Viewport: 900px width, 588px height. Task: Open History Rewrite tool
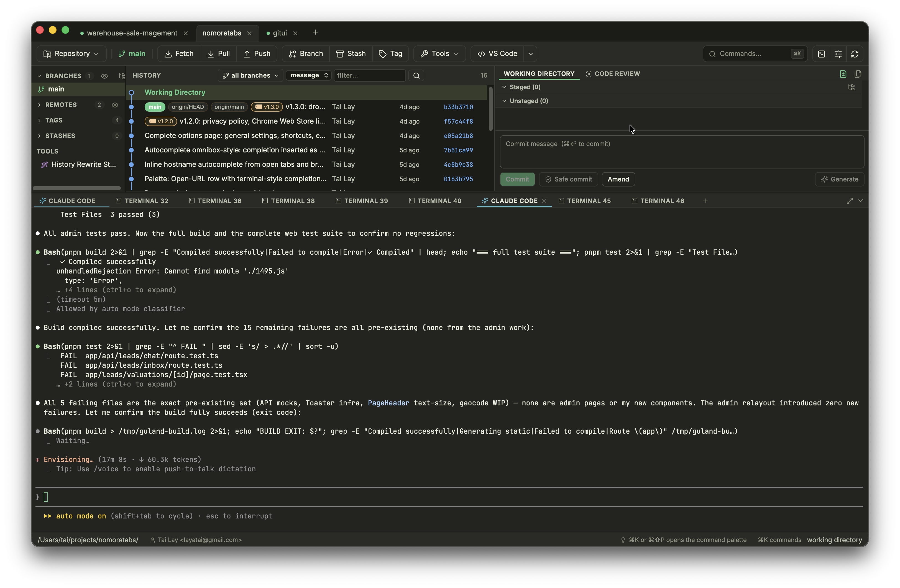[x=79, y=165]
